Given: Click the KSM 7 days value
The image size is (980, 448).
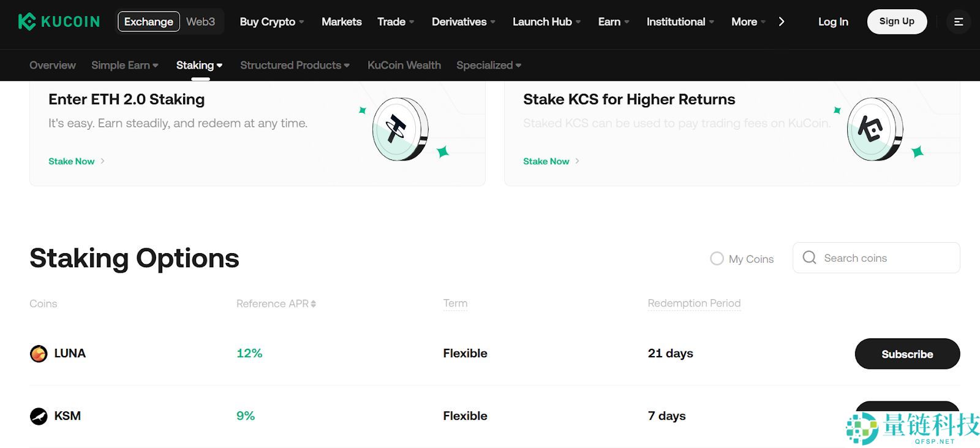Looking at the screenshot, I should point(667,416).
